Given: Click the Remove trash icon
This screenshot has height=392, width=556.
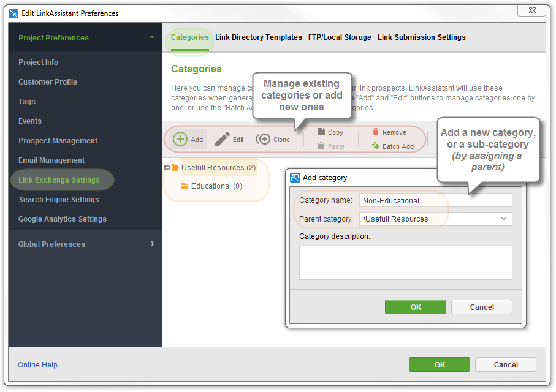Looking at the screenshot, I should 376,132.
